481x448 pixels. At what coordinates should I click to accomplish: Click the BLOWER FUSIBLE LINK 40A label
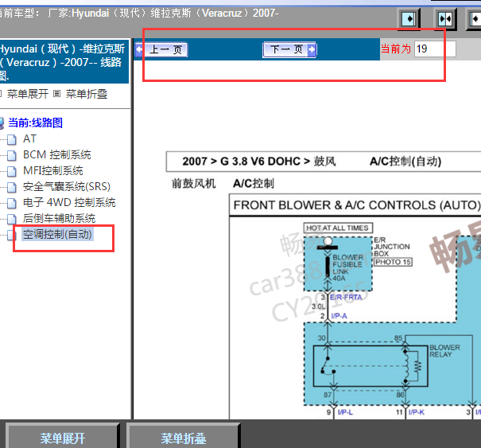(x=347, y=267)
